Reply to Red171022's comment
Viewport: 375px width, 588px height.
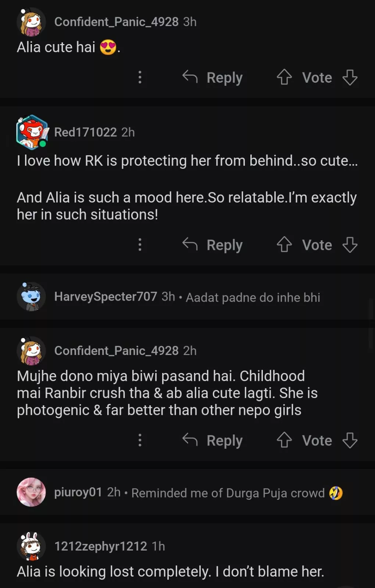(x=213, y=245)
